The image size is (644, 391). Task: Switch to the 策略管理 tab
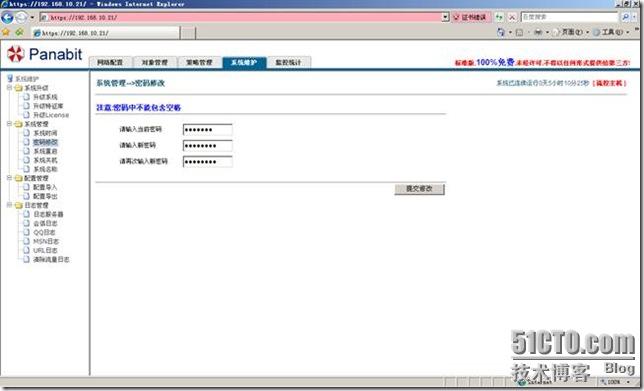point(199,62)
